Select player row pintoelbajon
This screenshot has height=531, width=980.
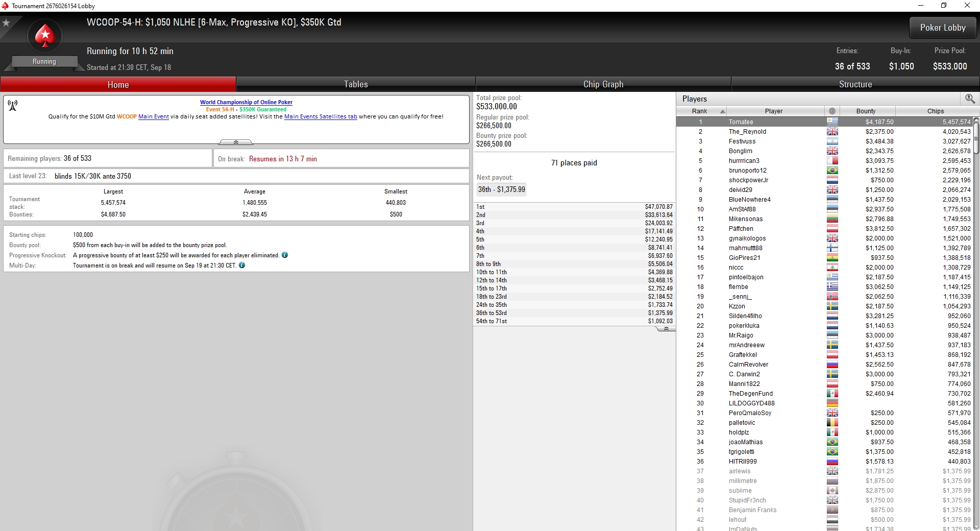click(x=824, y=277)
